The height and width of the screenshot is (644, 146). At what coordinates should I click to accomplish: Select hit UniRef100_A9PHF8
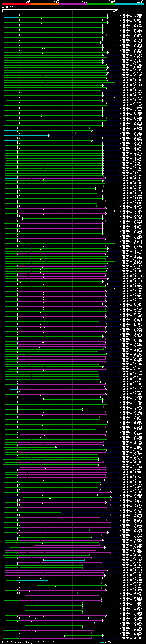coord(131,60)
